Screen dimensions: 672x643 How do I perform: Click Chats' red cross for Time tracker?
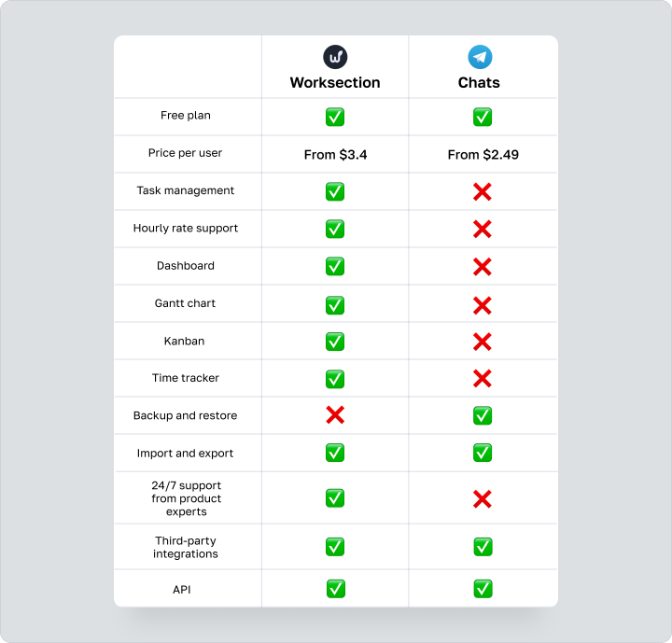[482, 378]
